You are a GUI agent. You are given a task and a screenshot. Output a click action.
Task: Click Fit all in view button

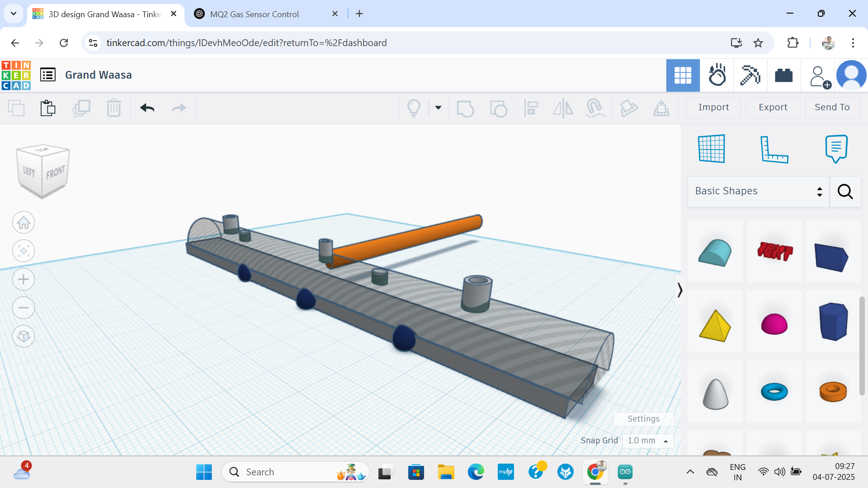pos(24,251)
